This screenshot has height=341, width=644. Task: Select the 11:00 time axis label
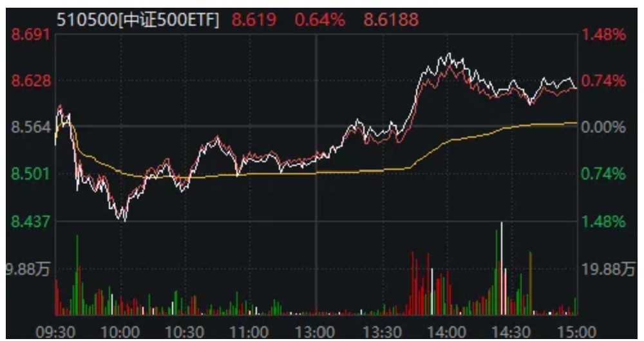click(x=250, y=331)
